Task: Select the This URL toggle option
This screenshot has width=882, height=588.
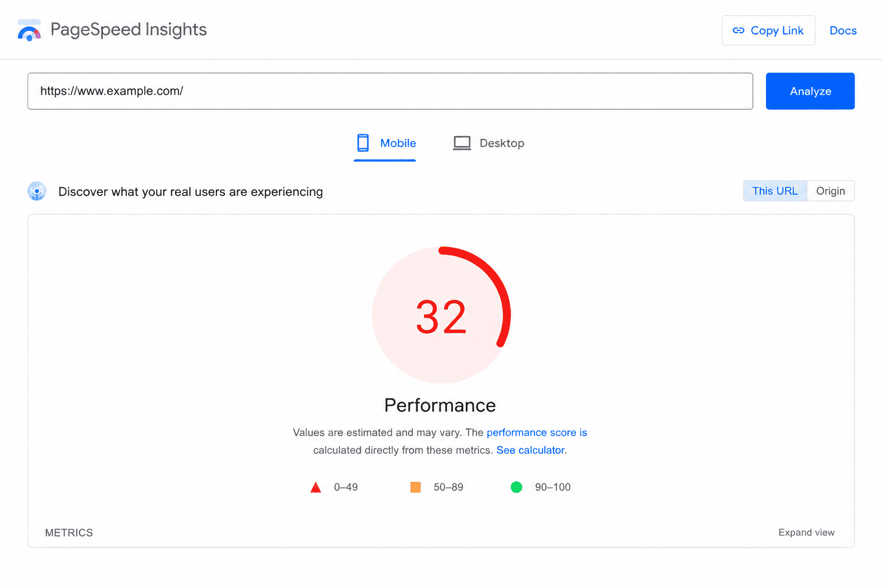Action: (775, 191)
